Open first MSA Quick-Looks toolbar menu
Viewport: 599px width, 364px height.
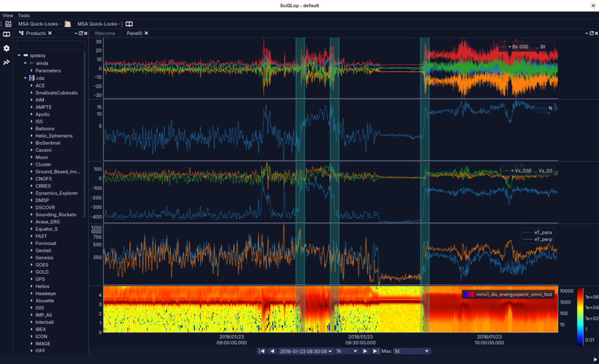coord(39,23)
